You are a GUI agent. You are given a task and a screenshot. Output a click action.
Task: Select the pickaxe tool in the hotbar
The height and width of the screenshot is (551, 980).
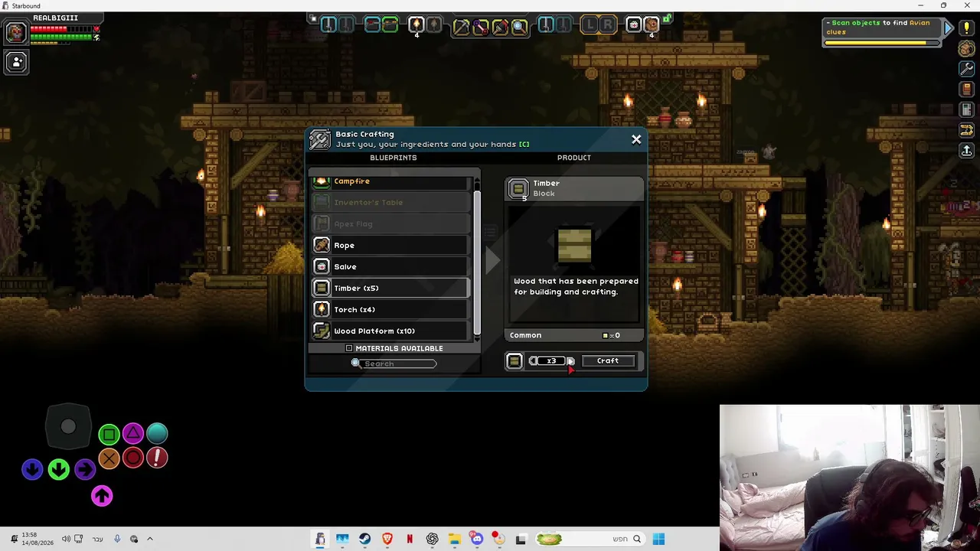[461, 27]
